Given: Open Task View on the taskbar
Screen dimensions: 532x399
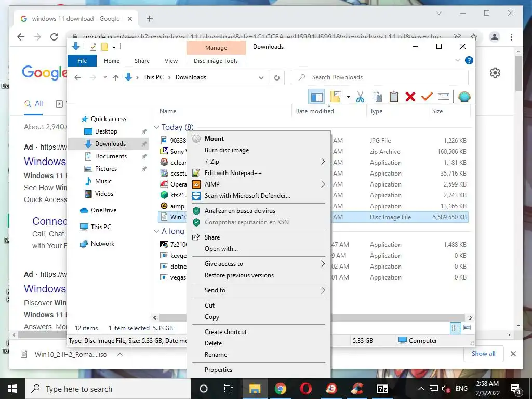Looking at the screenshot, I should tap(229, 389).
